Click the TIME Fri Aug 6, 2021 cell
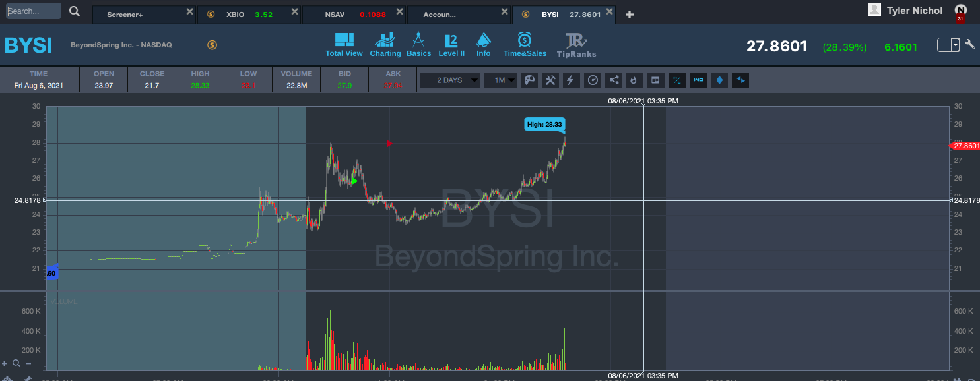This screenshot has width=980, height=381. tap(39, 80)
